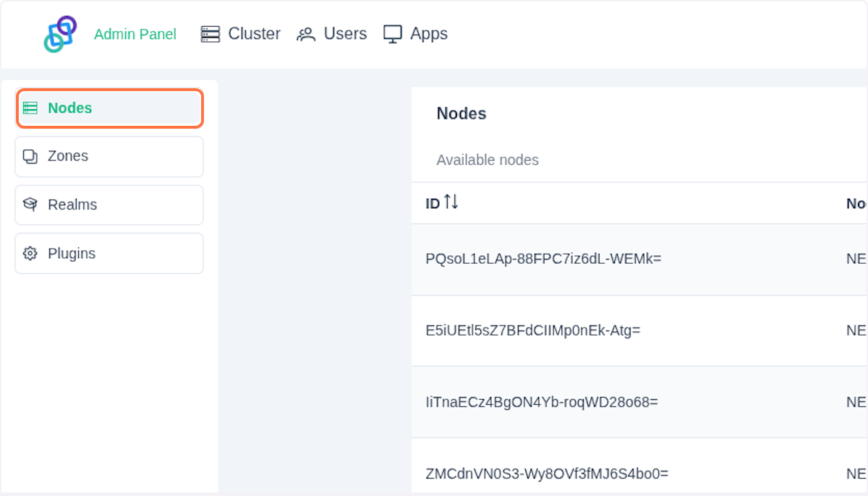Click the ID column header text

coord(433,204)
